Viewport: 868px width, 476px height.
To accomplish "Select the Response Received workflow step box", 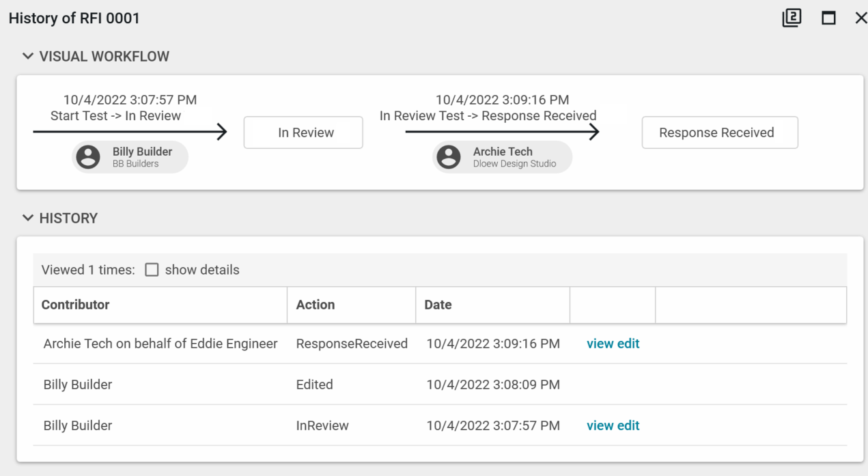I will (x=719, y=133).
